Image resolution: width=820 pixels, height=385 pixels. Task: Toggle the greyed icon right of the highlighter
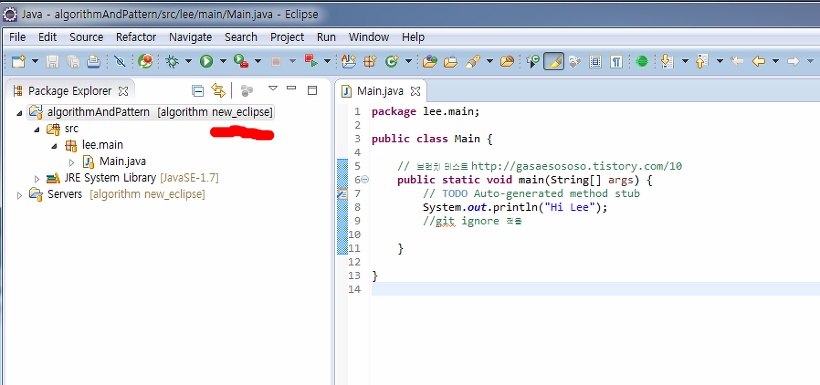575,62
